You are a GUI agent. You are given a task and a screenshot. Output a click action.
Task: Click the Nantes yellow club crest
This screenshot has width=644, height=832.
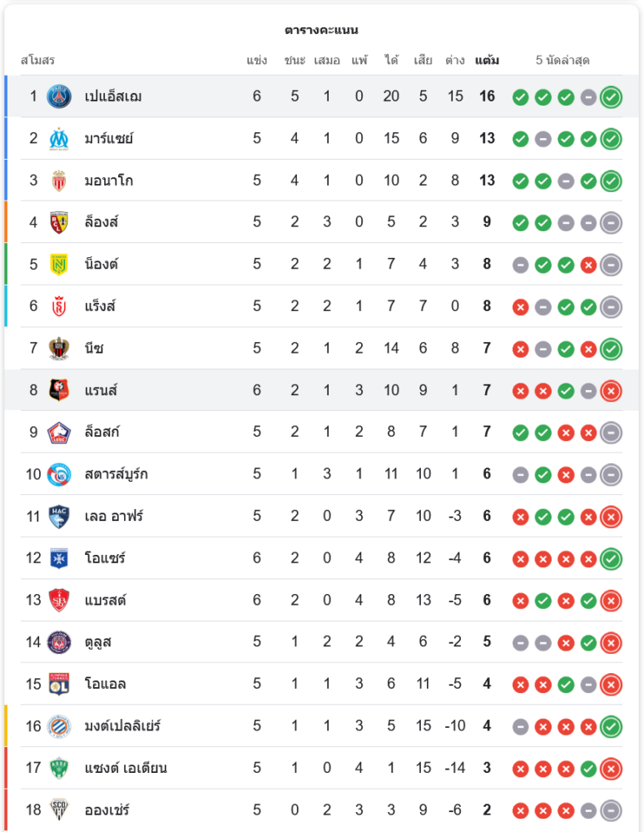click(59, 265)
